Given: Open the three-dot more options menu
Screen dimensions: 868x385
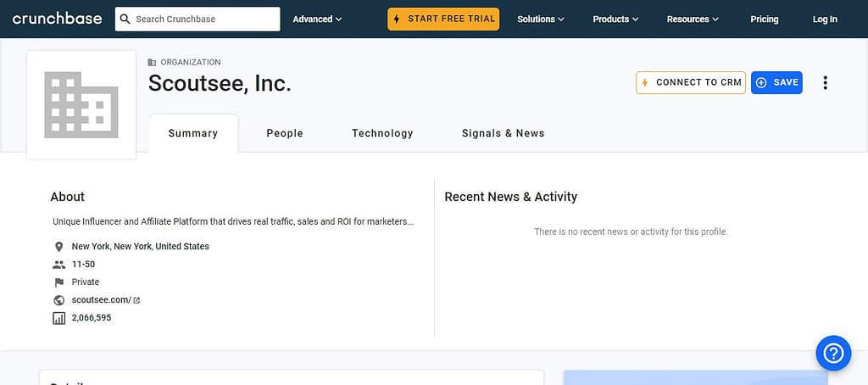Looking at the screenshot, I should pyautogui.click(x=826, y=82).
